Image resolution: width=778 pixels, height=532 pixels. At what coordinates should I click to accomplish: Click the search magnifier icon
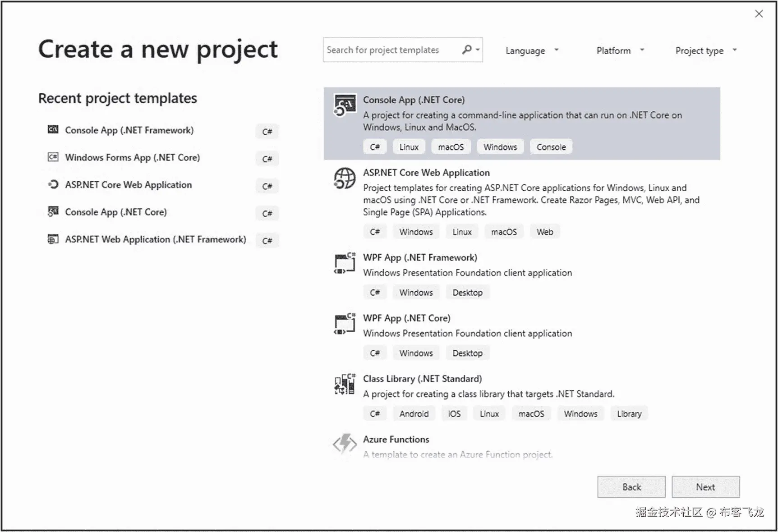467,50
